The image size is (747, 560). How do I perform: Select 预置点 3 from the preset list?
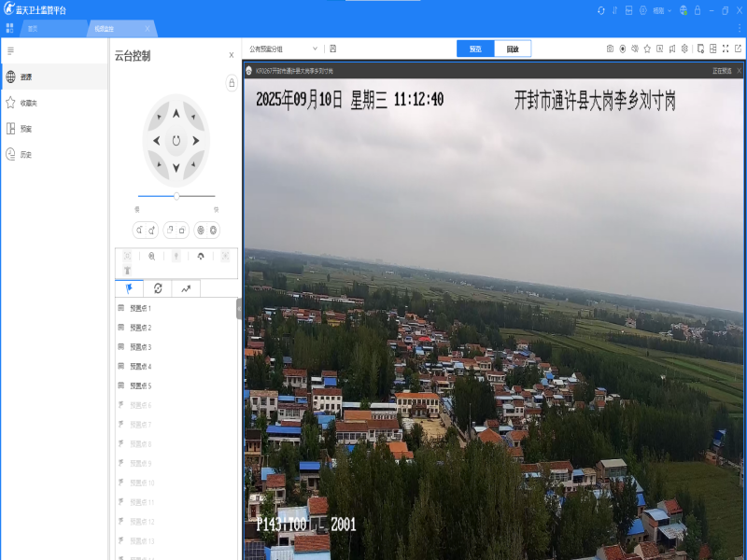140,347
